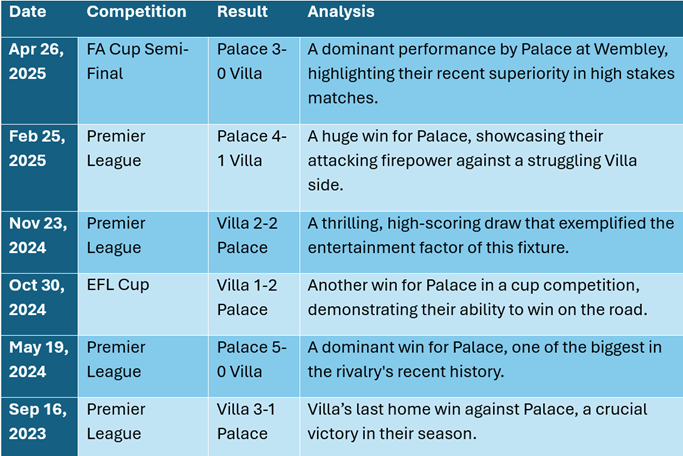Select the Nov 23, 2024 date cell
The image size is (683, 456).
[39, 242]
